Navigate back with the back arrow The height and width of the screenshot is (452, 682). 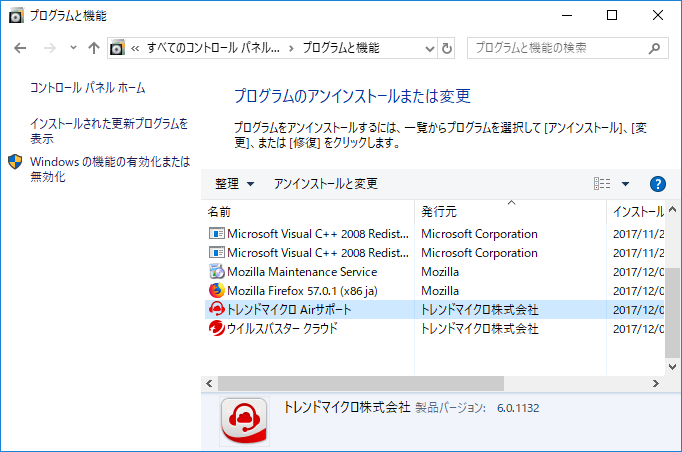22,48
